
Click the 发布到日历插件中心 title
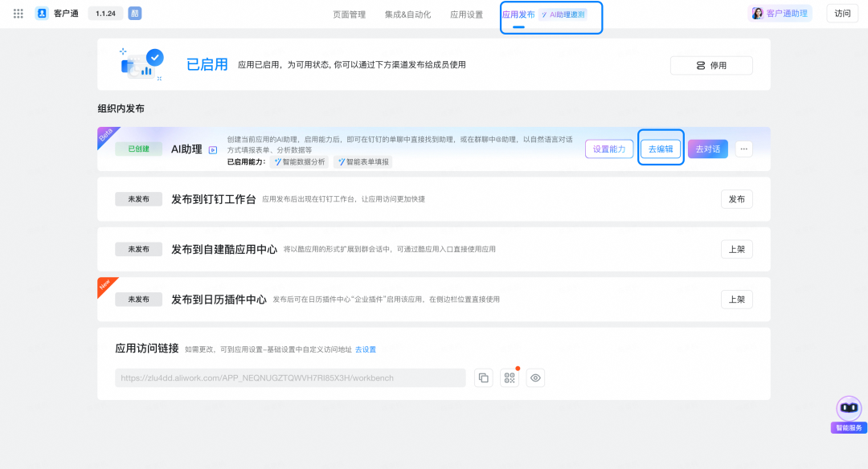(219, 300)
